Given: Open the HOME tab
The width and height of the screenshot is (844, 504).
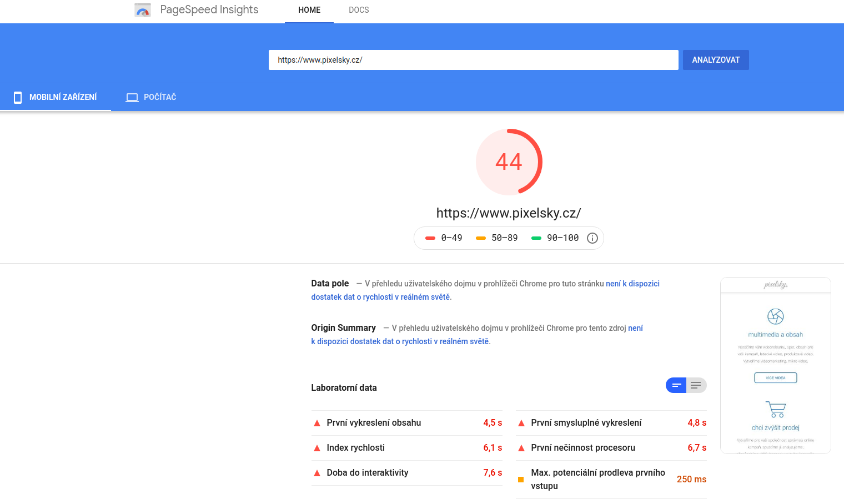Looking at the screenshot, I should (309, 11).
